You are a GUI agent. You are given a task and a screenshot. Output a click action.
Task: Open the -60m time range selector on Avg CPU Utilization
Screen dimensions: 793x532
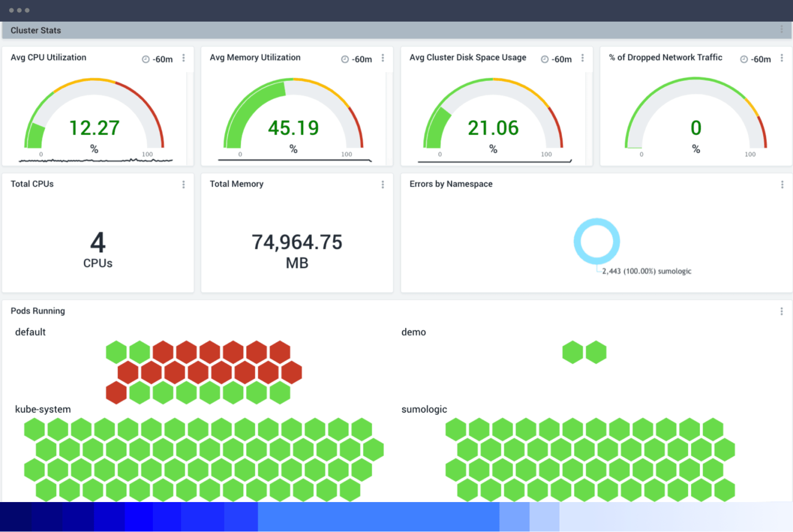coord(162,59)
